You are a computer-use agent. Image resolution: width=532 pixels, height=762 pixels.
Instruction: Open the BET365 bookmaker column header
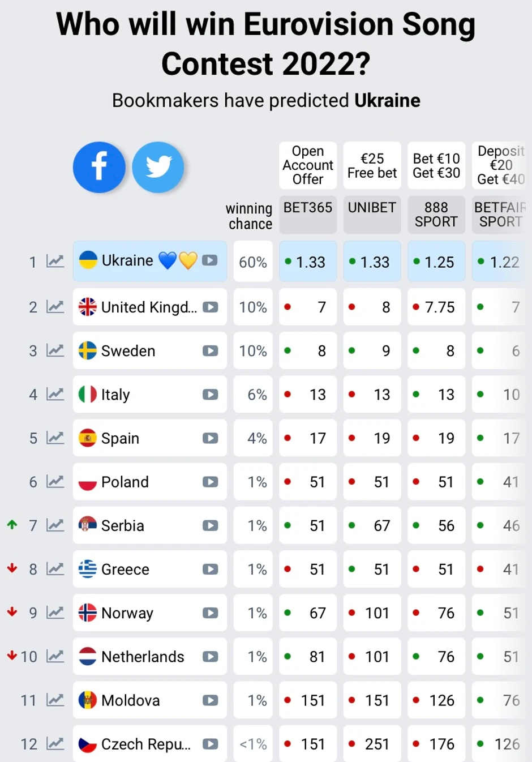coord(308,215)
